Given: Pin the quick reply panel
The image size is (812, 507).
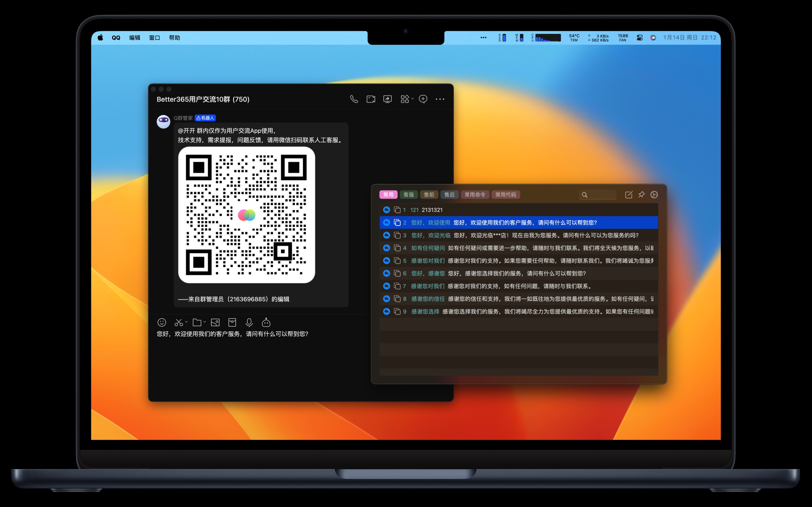Looking at the screenshot, I should [x=641, y=194].
